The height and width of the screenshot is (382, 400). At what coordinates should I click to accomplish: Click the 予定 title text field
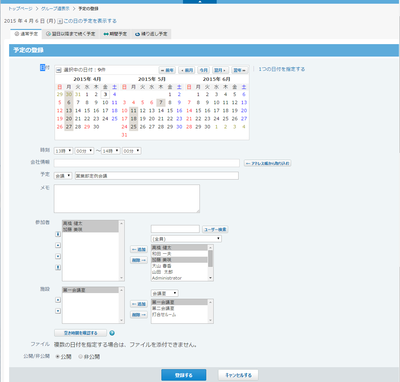tap(157, 176)
